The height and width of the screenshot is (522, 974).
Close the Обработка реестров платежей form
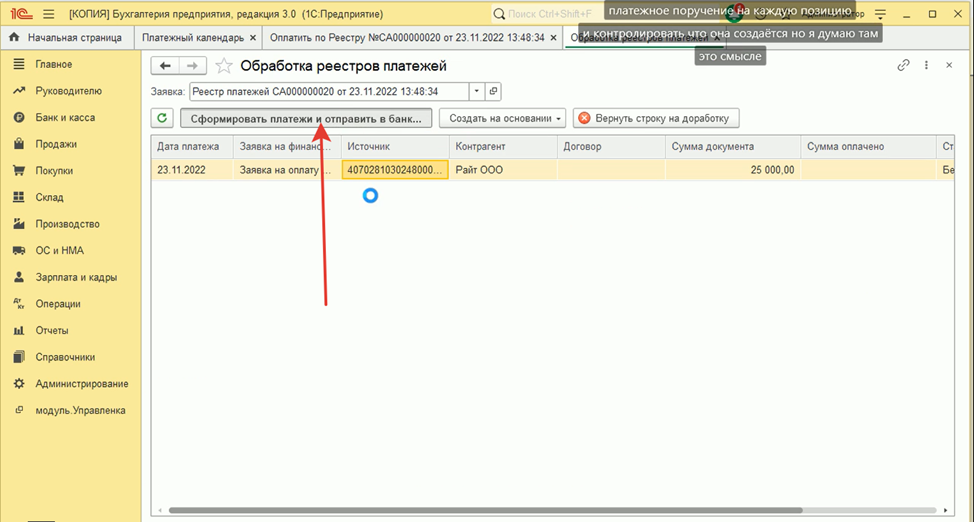coord(949,65)
